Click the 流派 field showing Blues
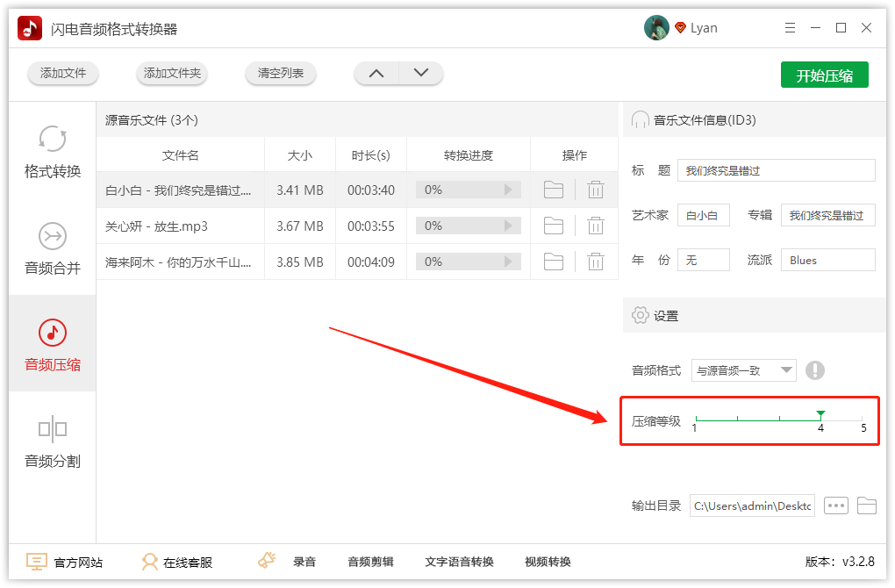Viewport: 895px width, 588px height. (x=827, y=260)
